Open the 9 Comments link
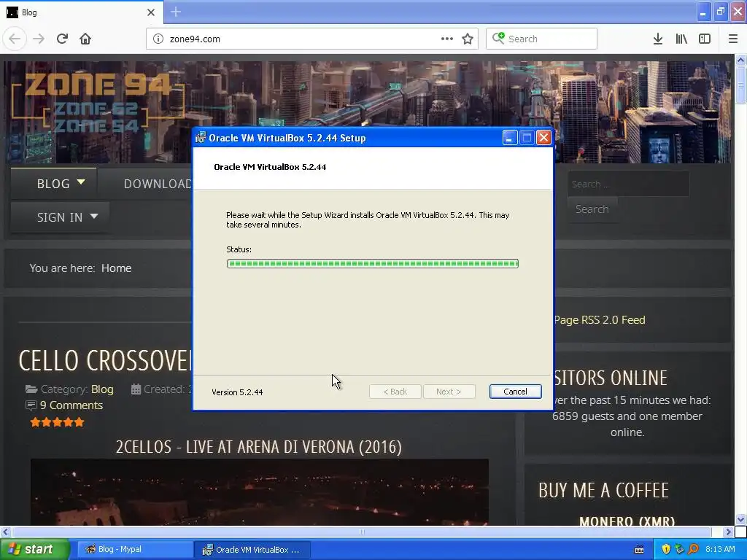Screen dimensions: 747x560 coord(71,405)
